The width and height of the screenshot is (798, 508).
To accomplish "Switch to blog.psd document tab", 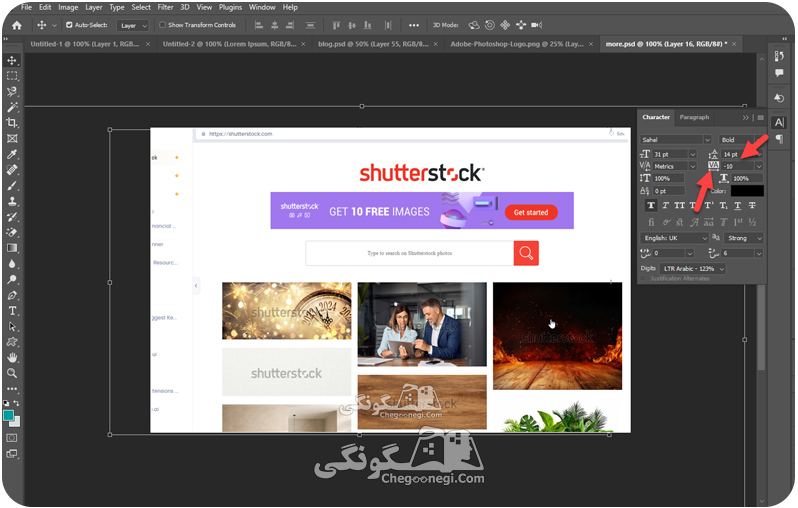I will pyautogui.click(x=373, y=44).
